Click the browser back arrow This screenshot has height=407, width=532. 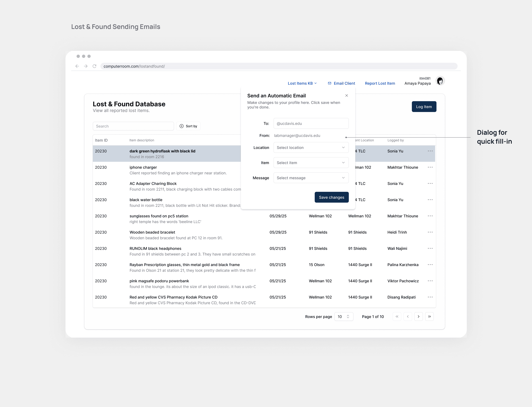(x=77, y=66)
